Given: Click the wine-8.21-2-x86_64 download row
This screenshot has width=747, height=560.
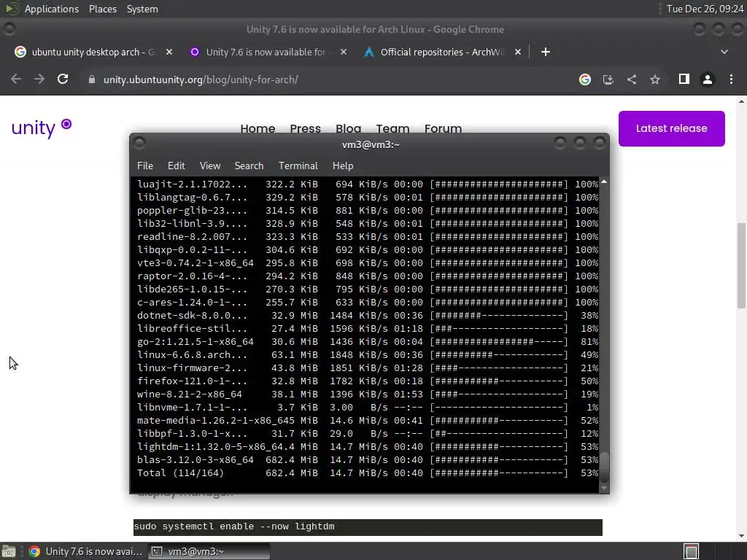Looking at the screenshot, I should (368, 394).
